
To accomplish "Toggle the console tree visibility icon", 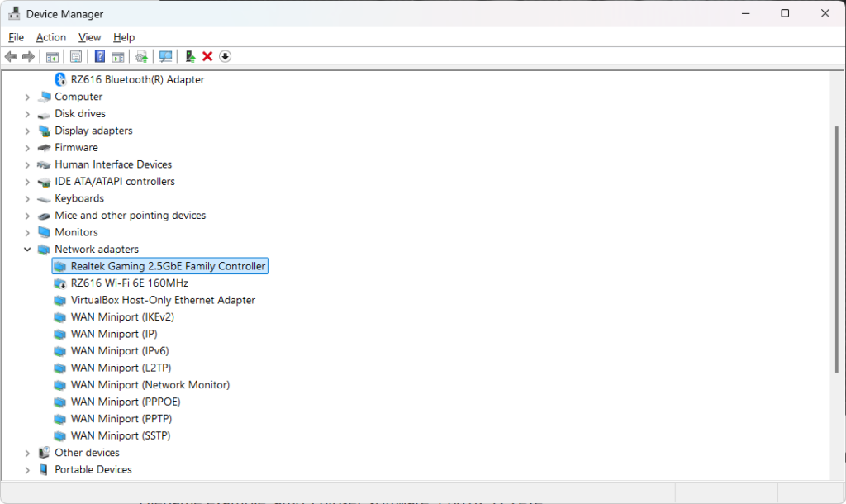I will 51,56.
